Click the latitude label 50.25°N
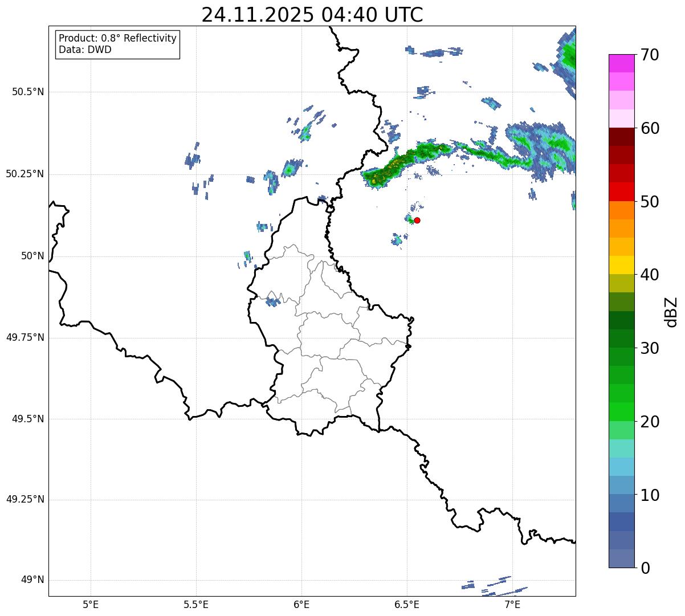Screen dimensions: 685x616 [25, 174]
